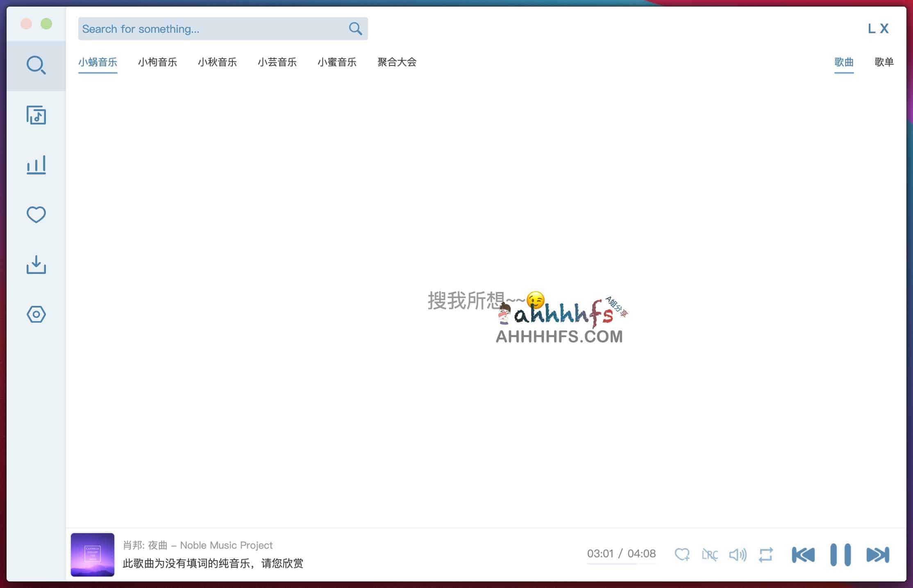Image resolution: width=913 pixels, height=588 pixels.
Task: Click the volume icon in the player bar
Action: coord(737,555)
